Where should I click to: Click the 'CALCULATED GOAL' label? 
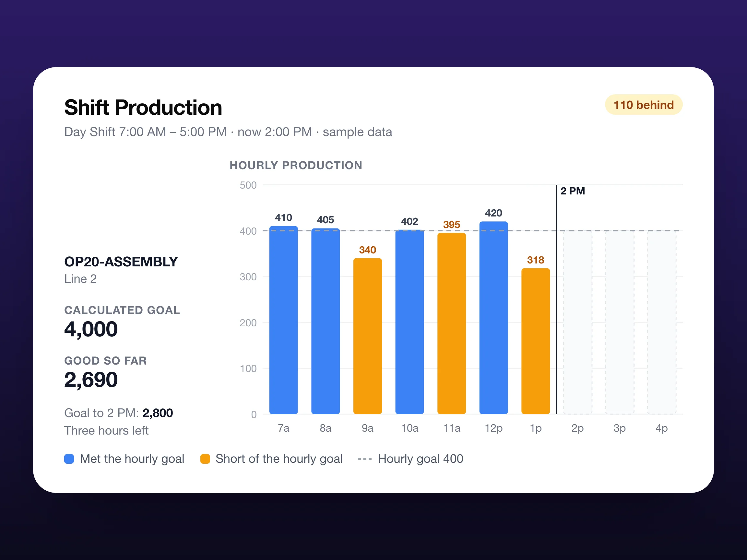tap(122, 310)
